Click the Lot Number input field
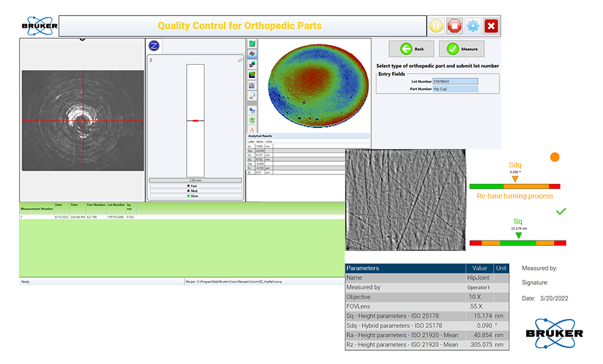603x364 pixels. [455, 81]
